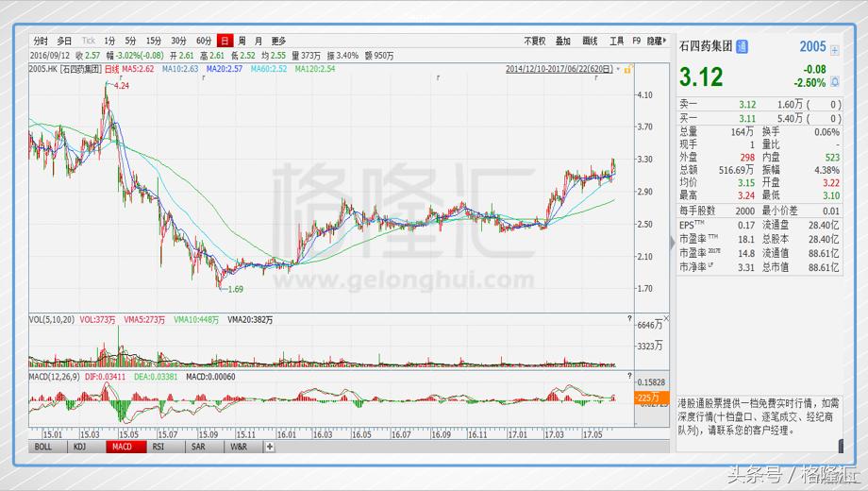Click the orange -225万 marker on MACD axis

[647, 398]
